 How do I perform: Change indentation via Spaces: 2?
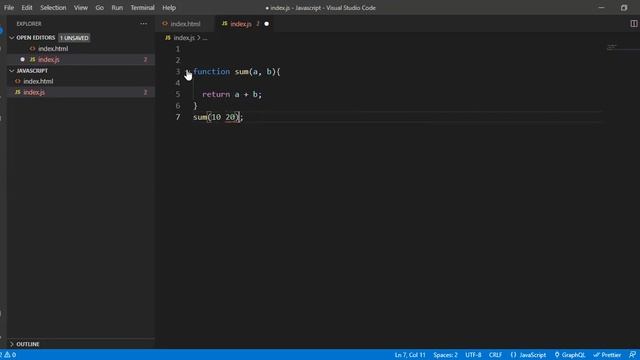pyautogui.click(x=445, y=355)
